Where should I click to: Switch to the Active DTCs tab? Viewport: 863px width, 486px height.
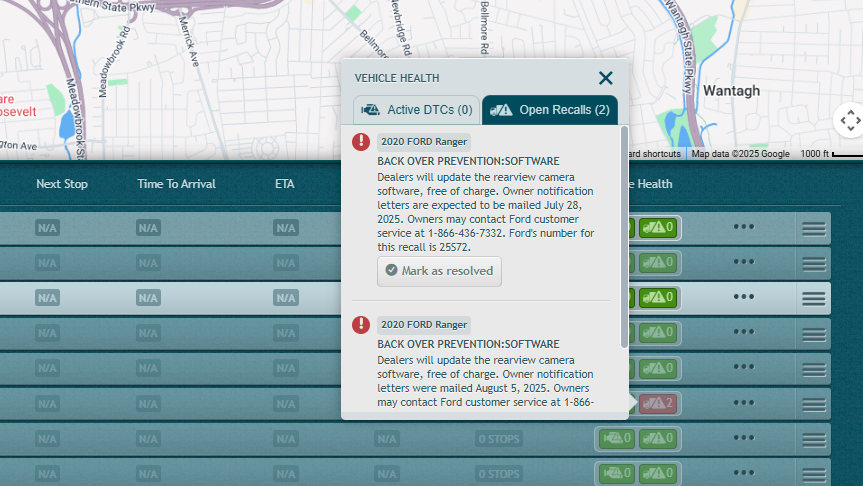tap(416, 109)
